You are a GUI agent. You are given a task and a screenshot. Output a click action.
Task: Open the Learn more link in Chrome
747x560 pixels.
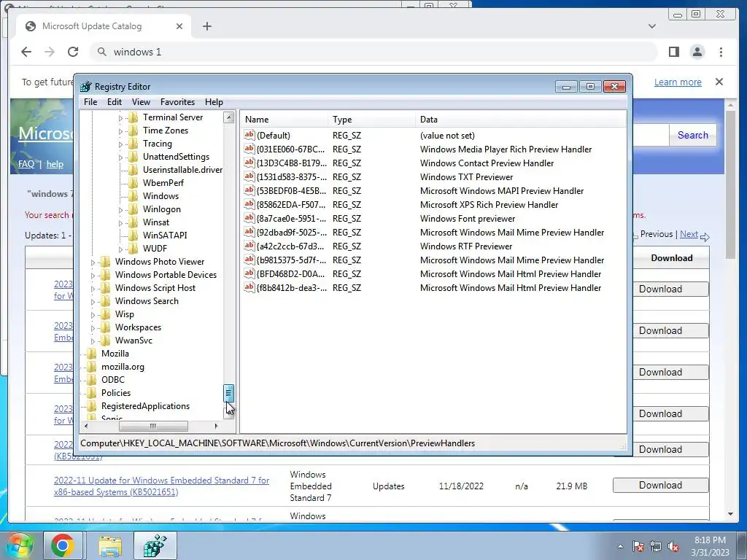[x=678, y=82]
